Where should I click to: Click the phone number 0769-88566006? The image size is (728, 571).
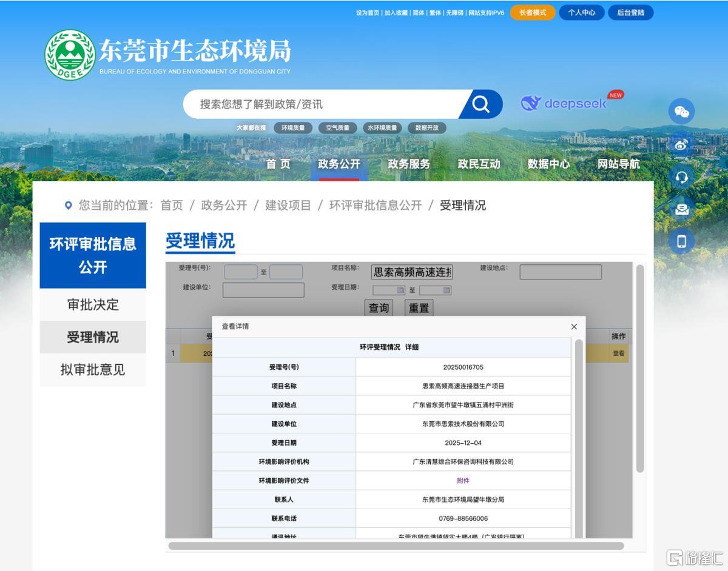(463, 519)
